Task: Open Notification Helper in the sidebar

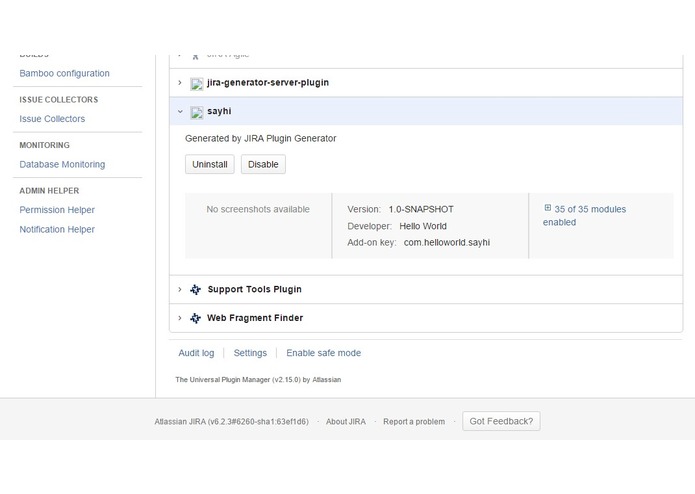Action: pyautogui.click(x=57, y=229)
